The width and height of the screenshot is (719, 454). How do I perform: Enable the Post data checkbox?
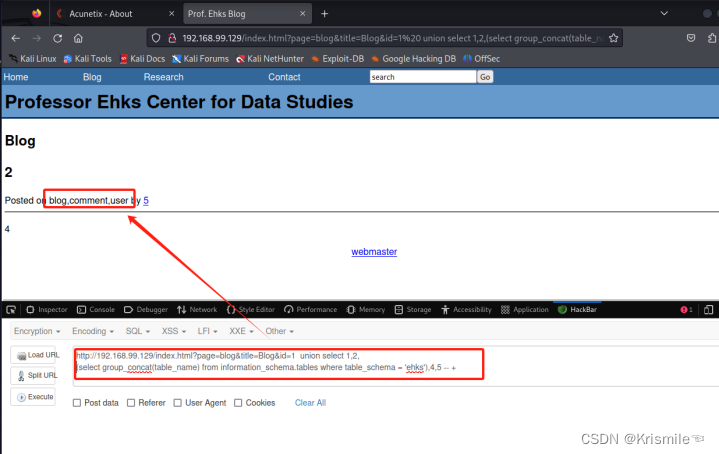click(x=77, y=403)
